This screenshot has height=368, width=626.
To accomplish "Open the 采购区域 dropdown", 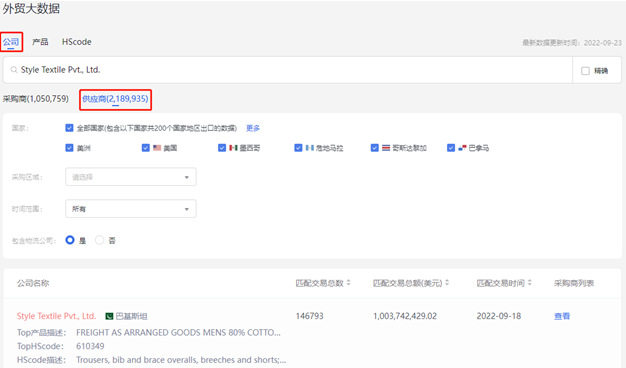I will (131, 177).
